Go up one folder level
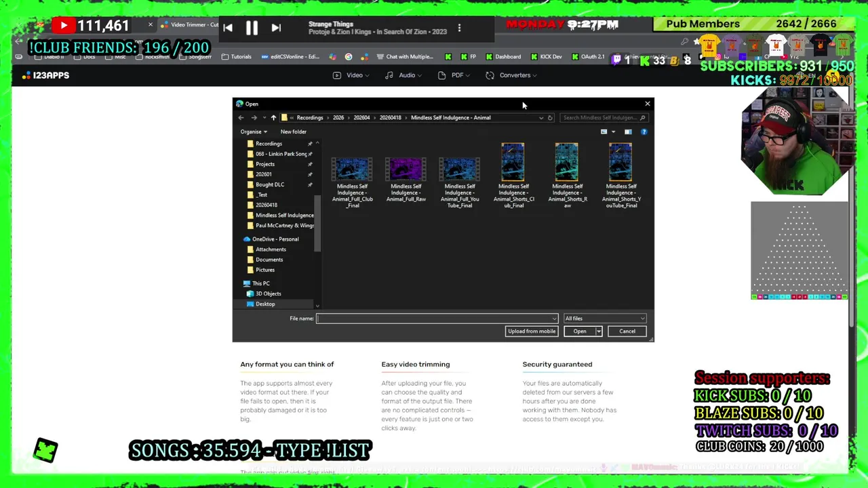This screenshot has width=868, height=488. [x=273, y=118]
